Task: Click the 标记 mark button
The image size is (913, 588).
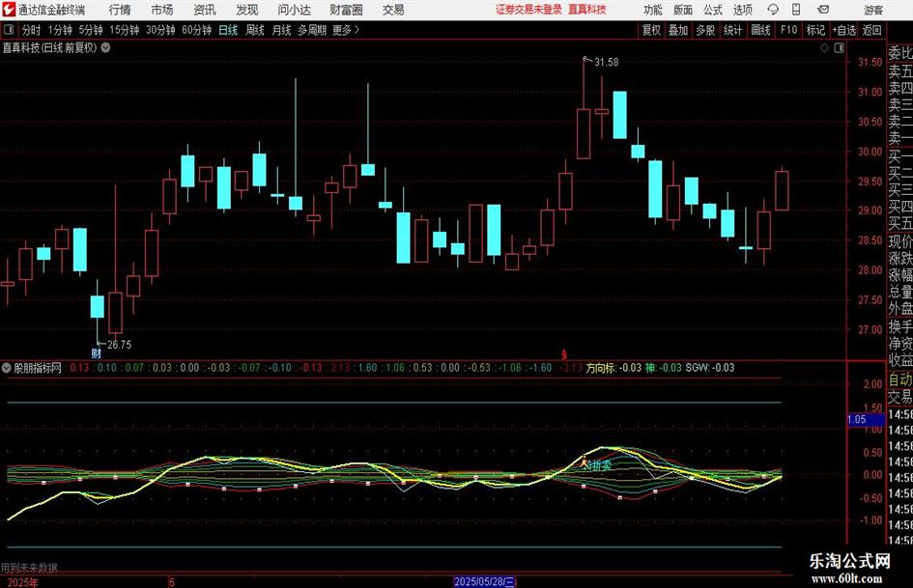Action: (x=815, y=30)
